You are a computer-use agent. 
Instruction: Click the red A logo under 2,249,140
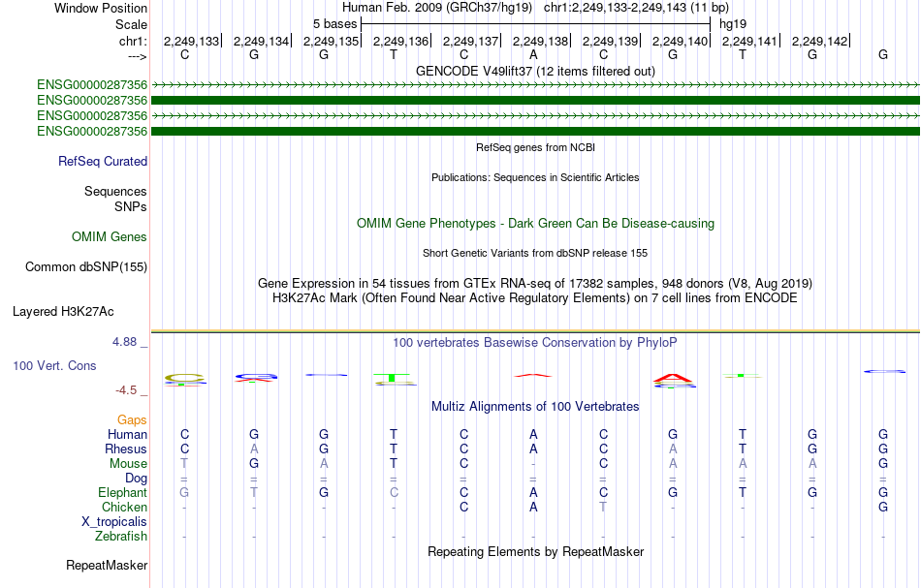[674, 378]
